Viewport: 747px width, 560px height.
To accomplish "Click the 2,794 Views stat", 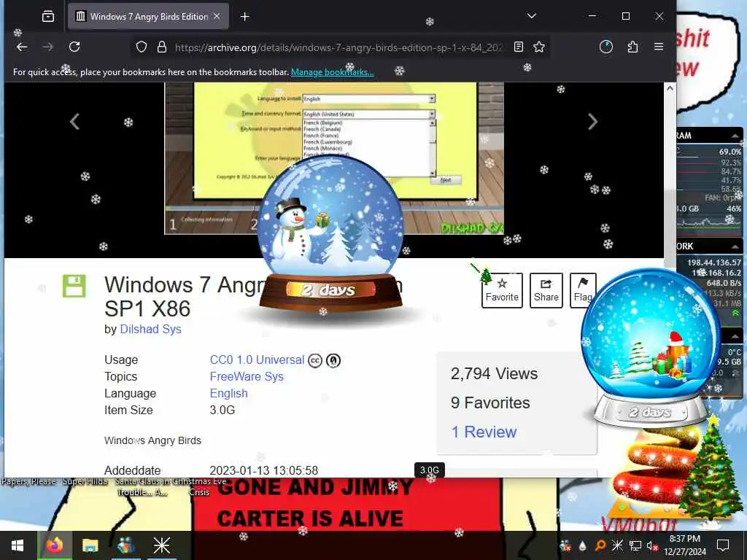I will pos(494,373).
